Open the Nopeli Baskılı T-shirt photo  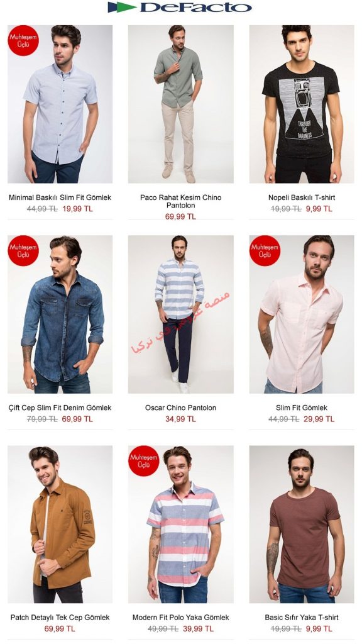click(x=302, y=104)
